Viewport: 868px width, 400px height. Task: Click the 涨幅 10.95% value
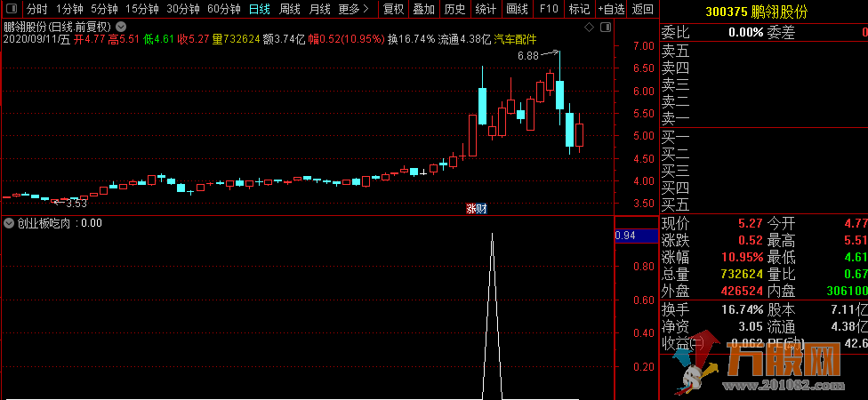tap(742, 257)
